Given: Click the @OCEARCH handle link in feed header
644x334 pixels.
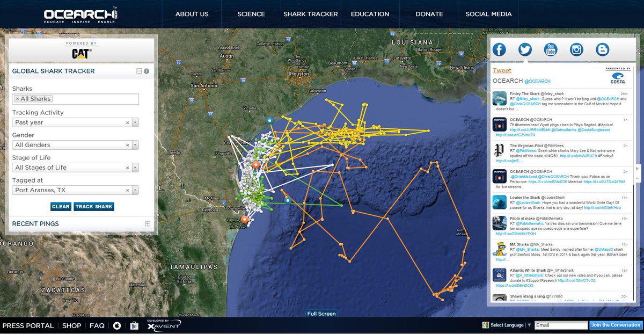Looking at the screenshot, I should click(537, 81).
